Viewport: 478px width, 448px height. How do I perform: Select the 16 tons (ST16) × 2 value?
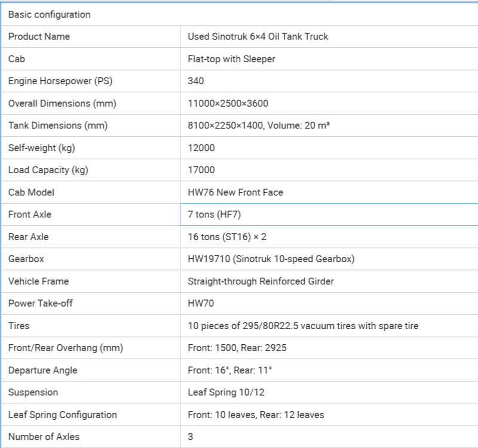pos(227,237)
